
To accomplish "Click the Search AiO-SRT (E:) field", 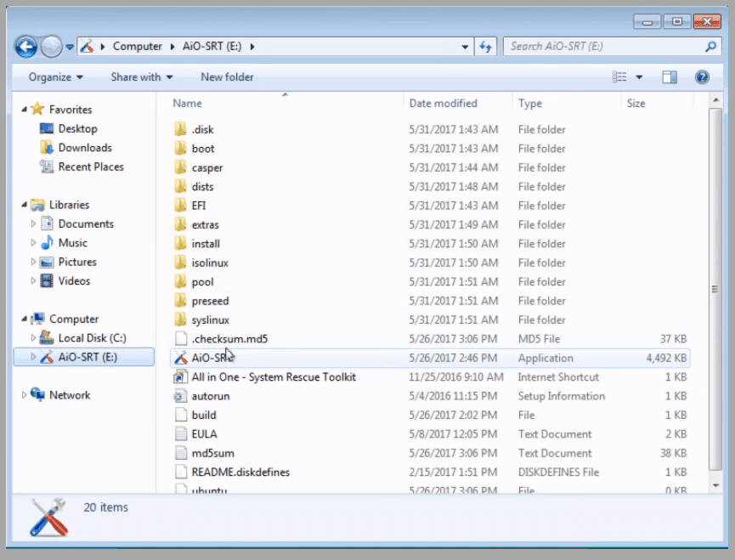I will pos(604,47).
